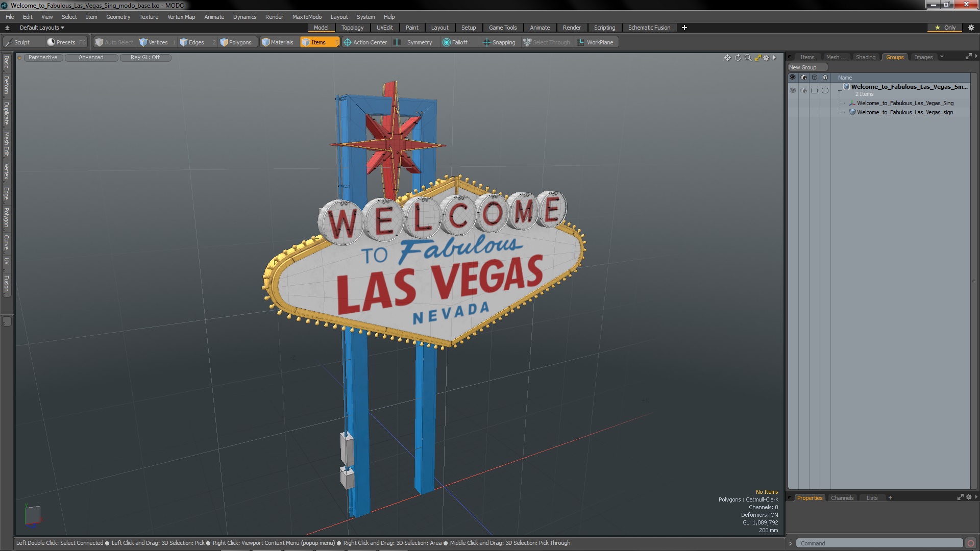Open the Default Layouts dropdown
The height and width of the screenshot is (551, 980).
tap(42, 28)
